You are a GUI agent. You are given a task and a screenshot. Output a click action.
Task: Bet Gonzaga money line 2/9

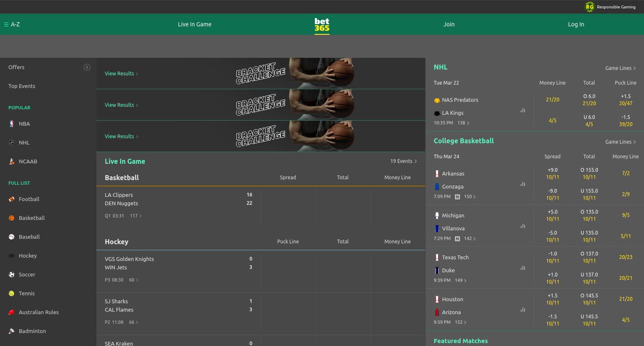click(x=626, y=194)
